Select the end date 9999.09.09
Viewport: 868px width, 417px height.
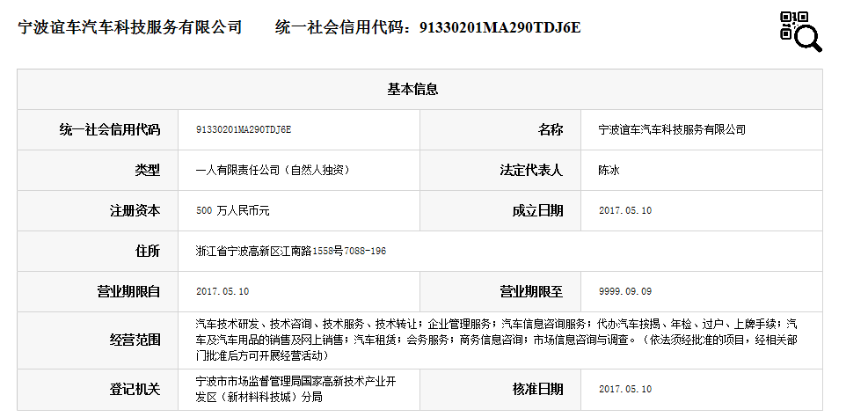pyautogui.click(x=625, y=291)
